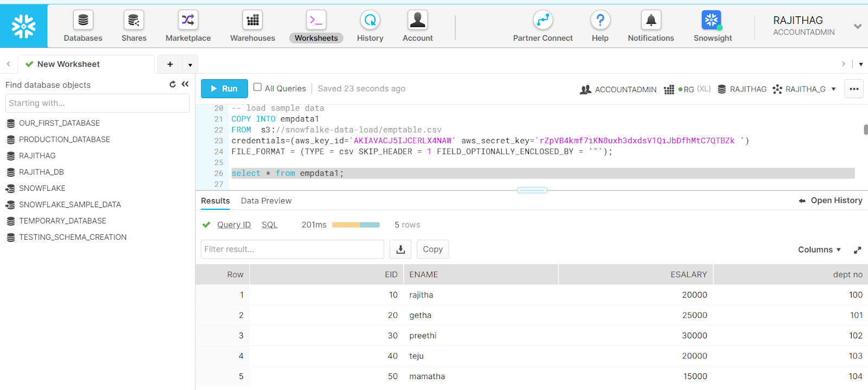
Task: Select the preethi cell
Action: click(481, 336)
